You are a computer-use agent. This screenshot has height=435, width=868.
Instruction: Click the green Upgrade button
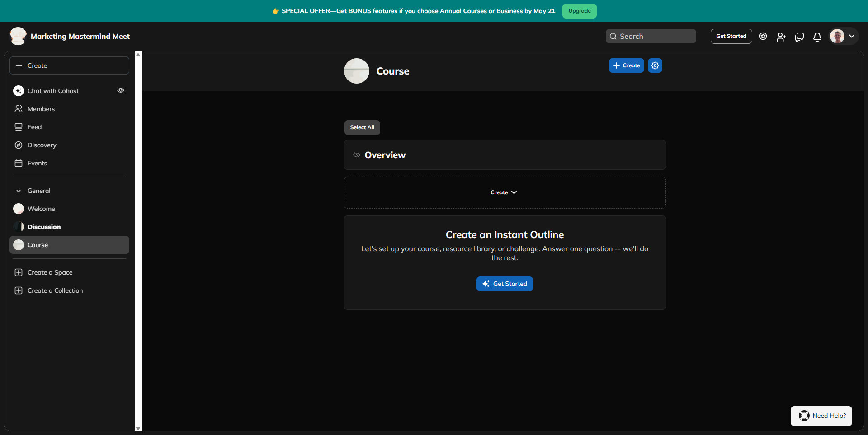pyautogui.click(x=579, y=11)
